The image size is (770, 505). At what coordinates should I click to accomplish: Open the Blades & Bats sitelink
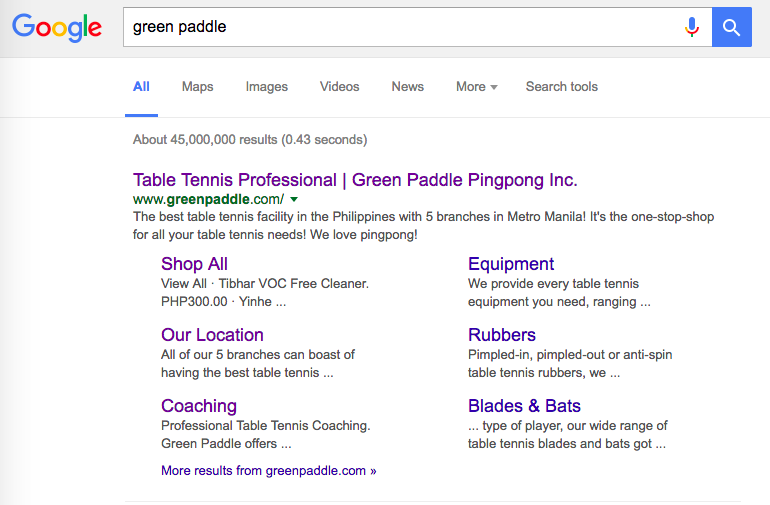(524, 406)
